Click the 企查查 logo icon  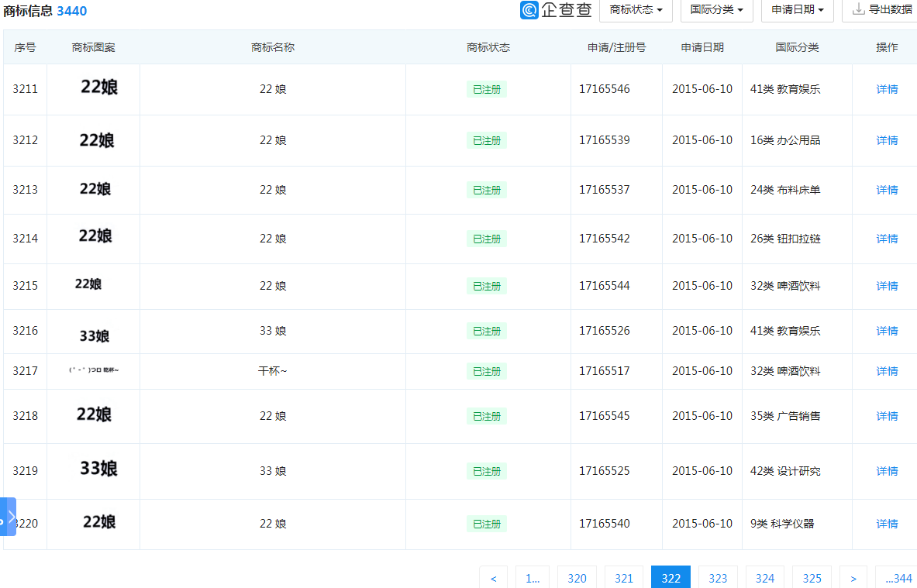click(529, 11)
